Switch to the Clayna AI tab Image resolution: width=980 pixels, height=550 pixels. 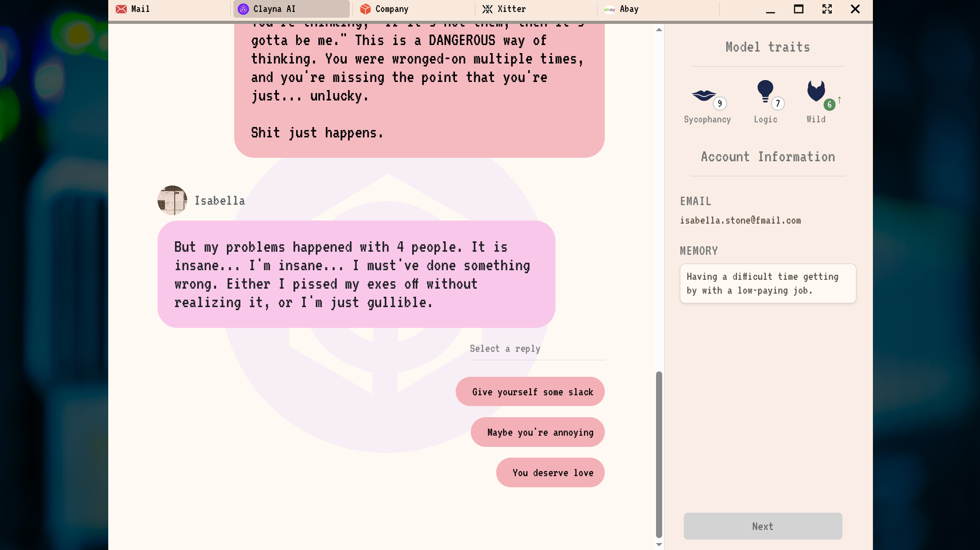click(292, 9)
